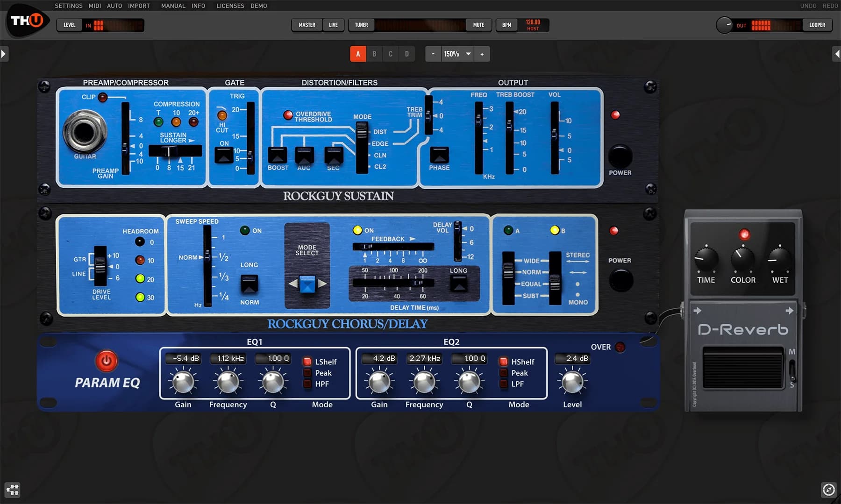The image size is (841, 504).
Task: Select the Peak mode for EQ1
Action: [x=308, y=373]
